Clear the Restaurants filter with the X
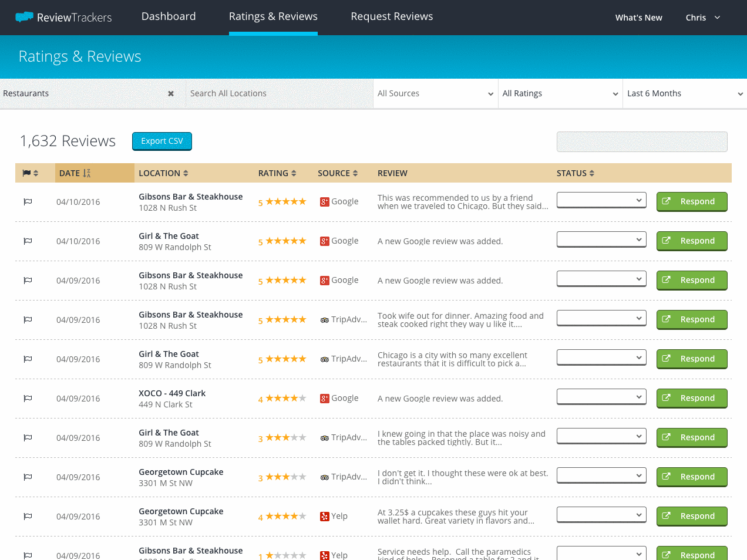Viewport: 747px width, 560px height. 171,93
